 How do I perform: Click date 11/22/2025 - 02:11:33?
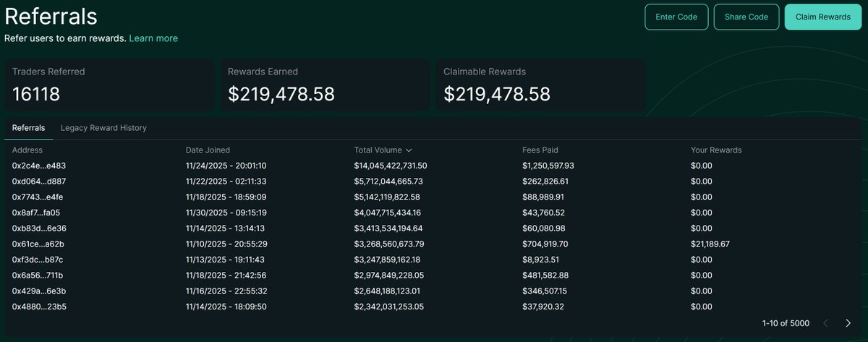tap(226, 181)
